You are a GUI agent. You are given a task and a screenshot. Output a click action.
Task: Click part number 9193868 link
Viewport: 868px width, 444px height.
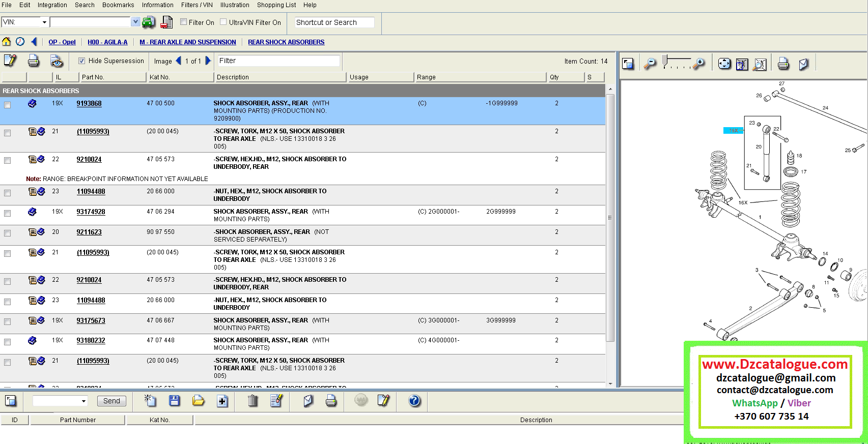click(89, 104)
